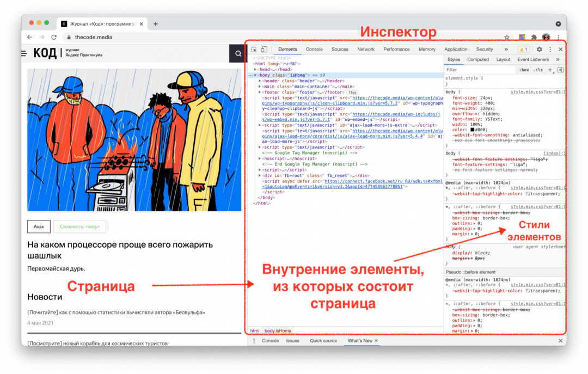Switch to the Console tab
The image size is (588, 374).
(x=315, y=49)
